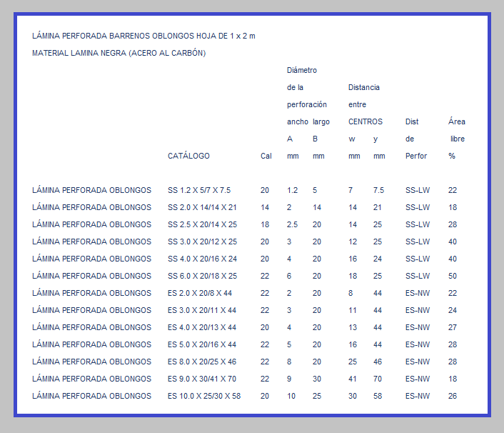
Task: Click the ancho value '1.2' in the SS 1.2 row
Action: [x=292, y=190]
